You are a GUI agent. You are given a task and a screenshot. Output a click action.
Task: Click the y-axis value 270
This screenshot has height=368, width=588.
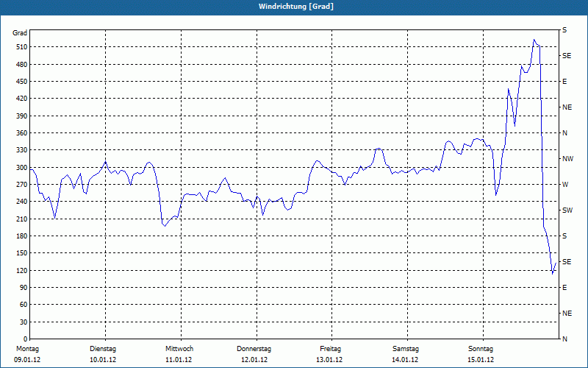coord(22,185)
